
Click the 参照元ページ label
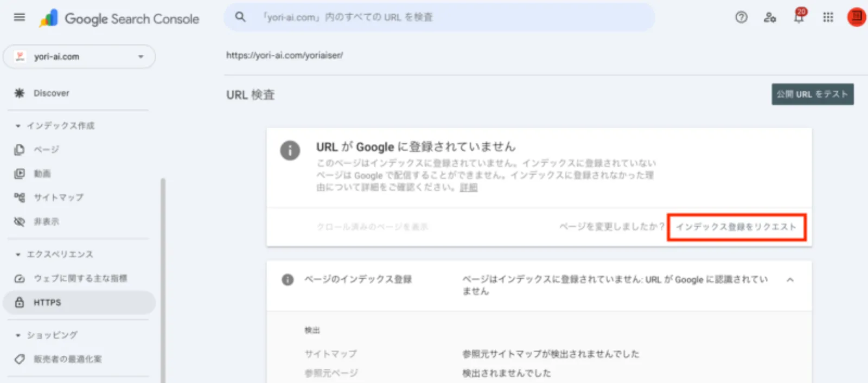point(331,373)
